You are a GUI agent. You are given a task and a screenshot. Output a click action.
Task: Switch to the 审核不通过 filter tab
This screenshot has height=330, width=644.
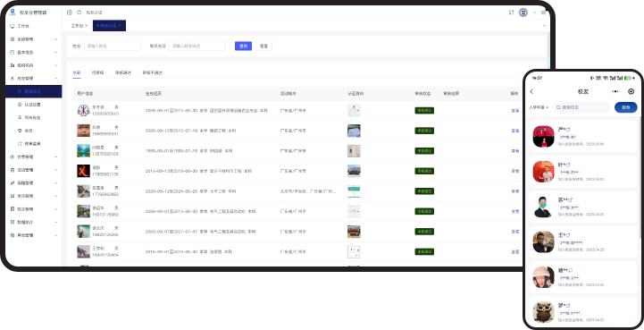153,72
